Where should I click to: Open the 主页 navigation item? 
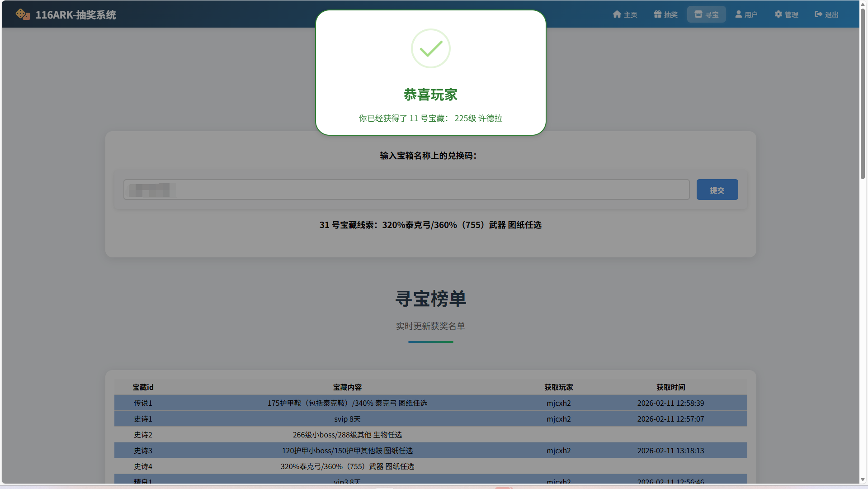(x=625, y=14)
